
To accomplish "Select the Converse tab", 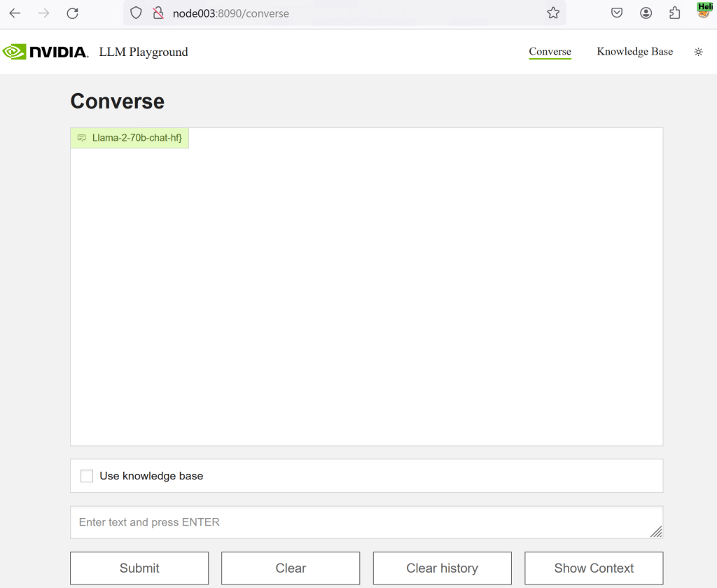I will point(550,52).
